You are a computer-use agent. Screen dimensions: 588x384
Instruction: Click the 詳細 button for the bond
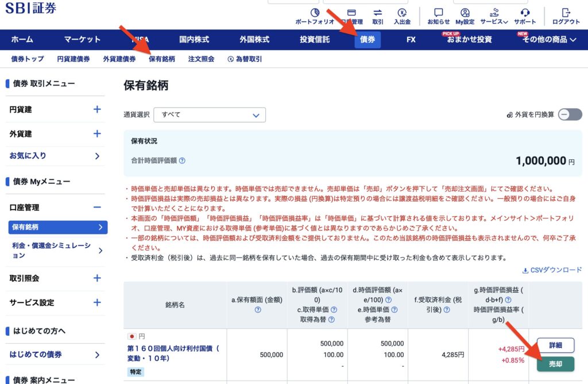tap(555, 345)
